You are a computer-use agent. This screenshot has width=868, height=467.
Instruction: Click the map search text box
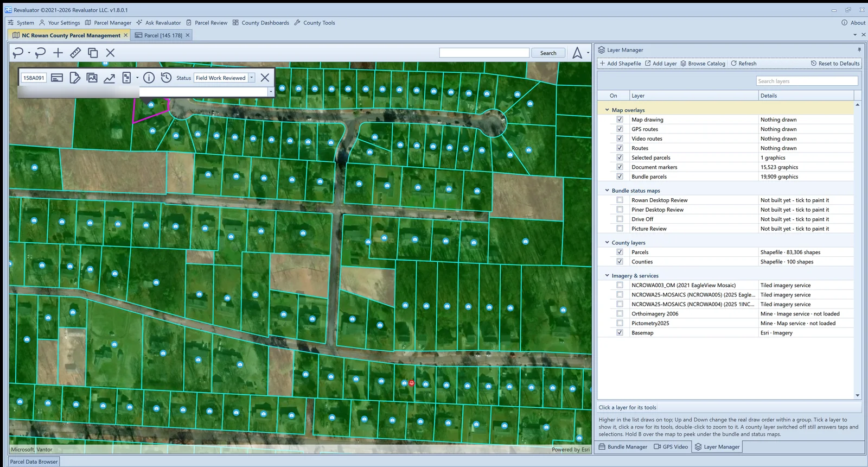pos(484,53)
